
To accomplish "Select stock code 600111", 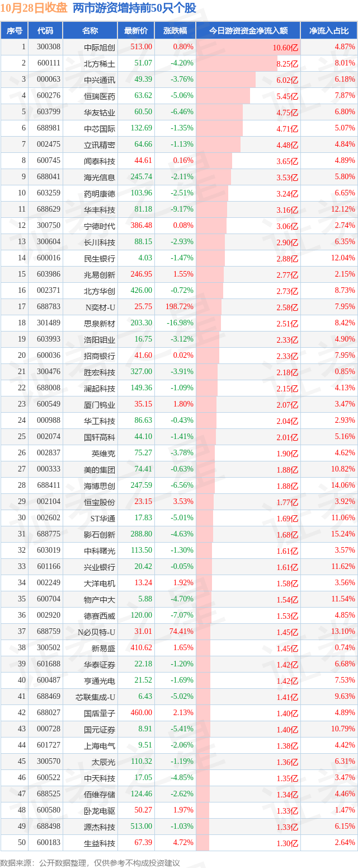I will click(49, 64).
